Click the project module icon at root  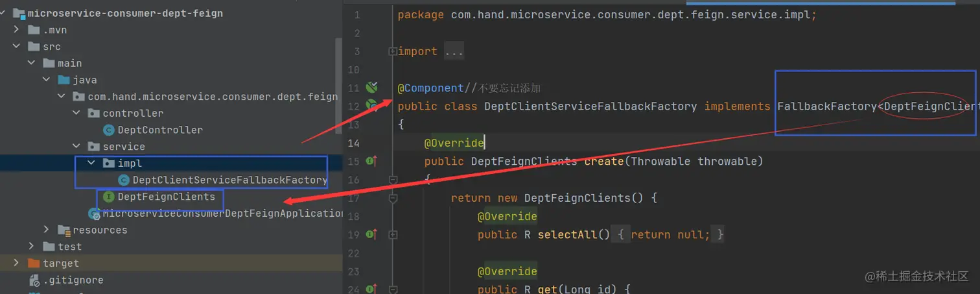pos(18,13)
